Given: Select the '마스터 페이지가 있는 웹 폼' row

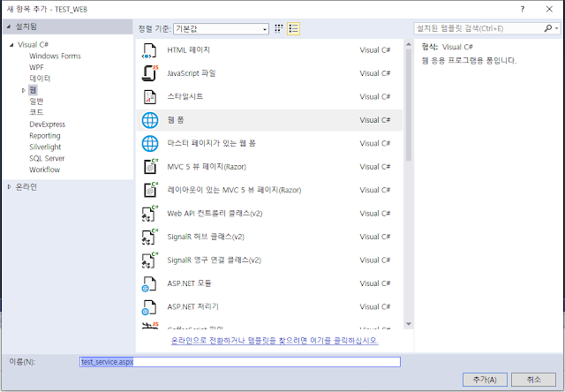Looking at the screenshot, I should [x=269, y=143].
